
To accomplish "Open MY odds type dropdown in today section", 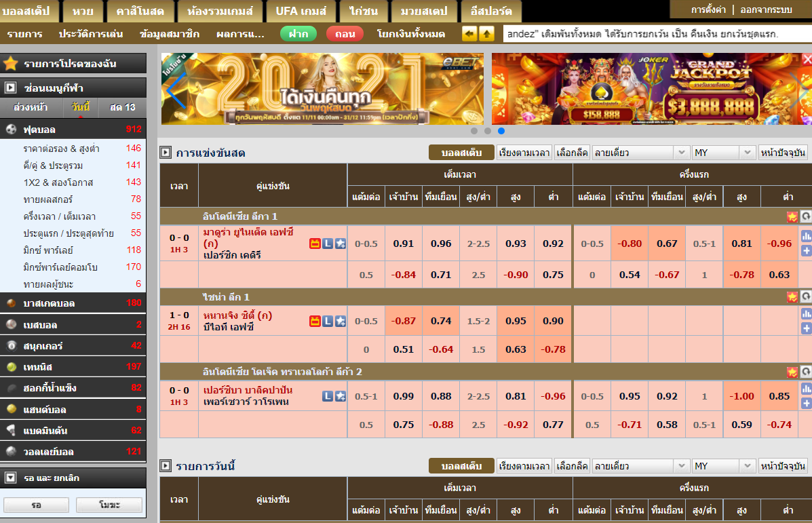I will point(723,465).
